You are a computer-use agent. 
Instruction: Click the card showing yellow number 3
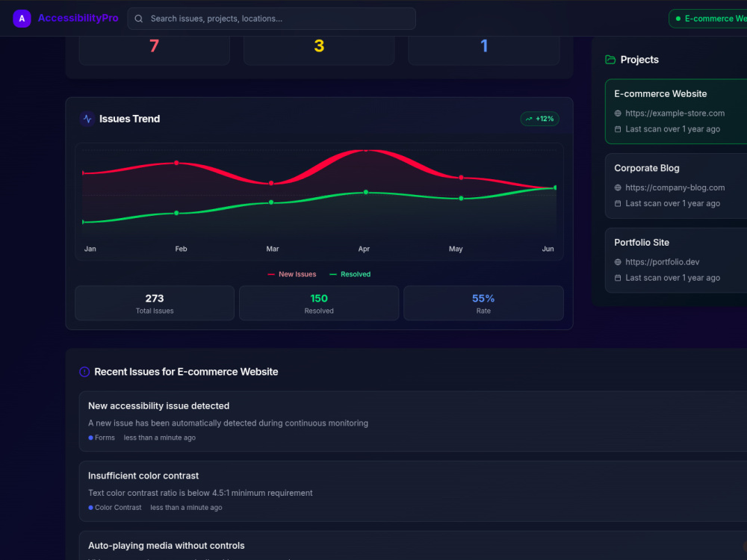(x=319, y=51)
